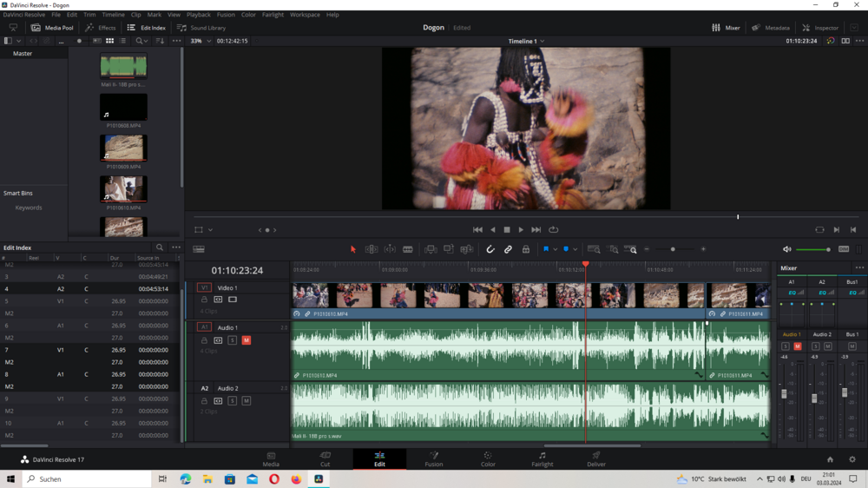Screen dimensions: 868x488
Task: Adjust the timeline zoom slider
Action: pyautogui.click(x=673, y=249)
